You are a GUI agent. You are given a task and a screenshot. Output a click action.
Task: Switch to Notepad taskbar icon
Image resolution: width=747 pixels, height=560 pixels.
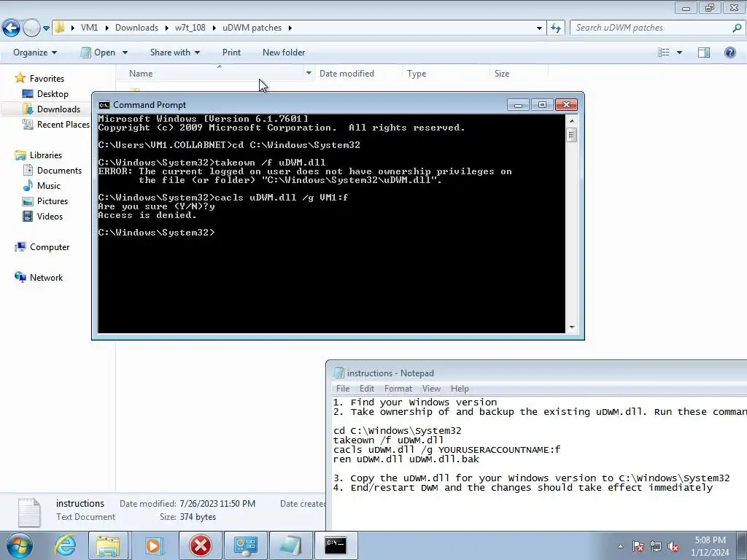pos(290,545)
